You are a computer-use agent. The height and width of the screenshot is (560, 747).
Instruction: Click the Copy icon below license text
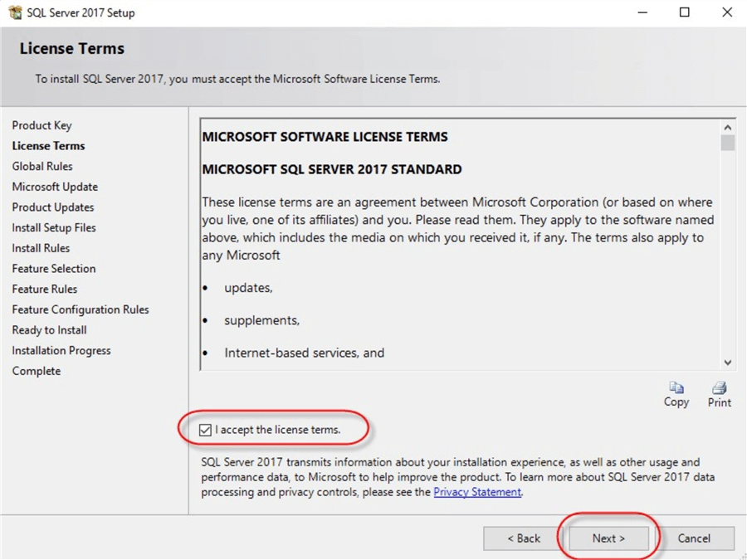pyautogui.click(x=676, y=388)
